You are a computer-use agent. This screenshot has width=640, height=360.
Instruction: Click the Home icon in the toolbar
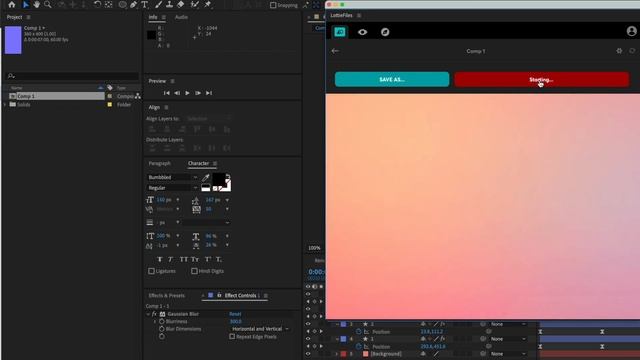11,4
